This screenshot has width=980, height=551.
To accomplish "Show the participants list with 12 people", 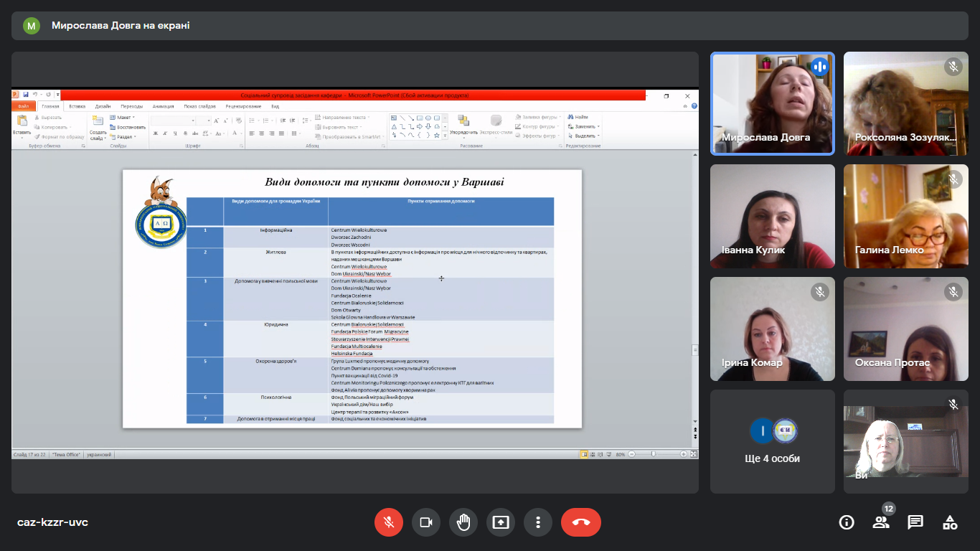I will tap(881, 522).
